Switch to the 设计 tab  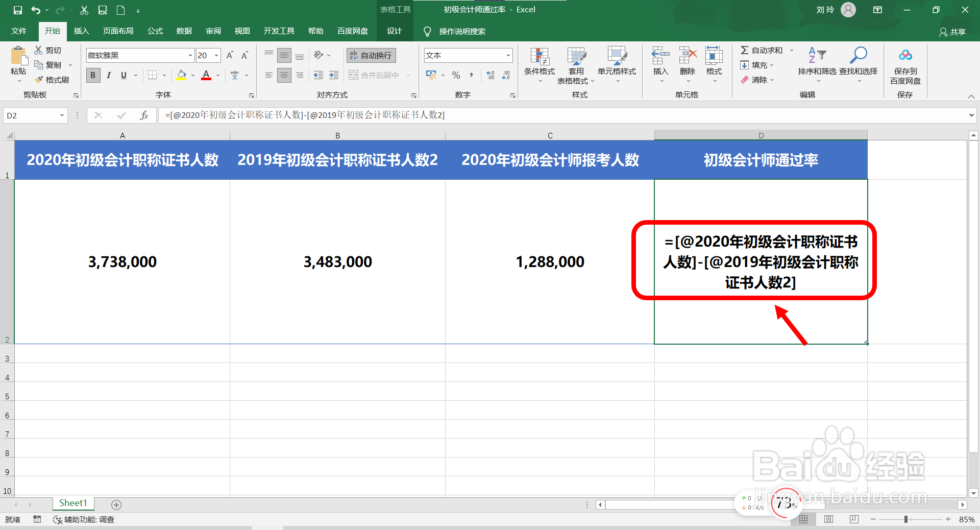[x=395, y=31]
